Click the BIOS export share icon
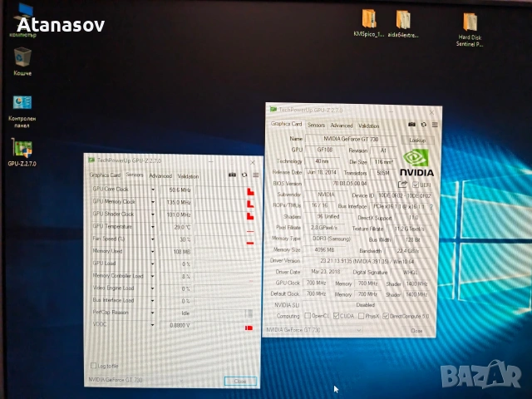Image resolution: width=532 pixels, height=399 pixels. [x=402, y=185]
